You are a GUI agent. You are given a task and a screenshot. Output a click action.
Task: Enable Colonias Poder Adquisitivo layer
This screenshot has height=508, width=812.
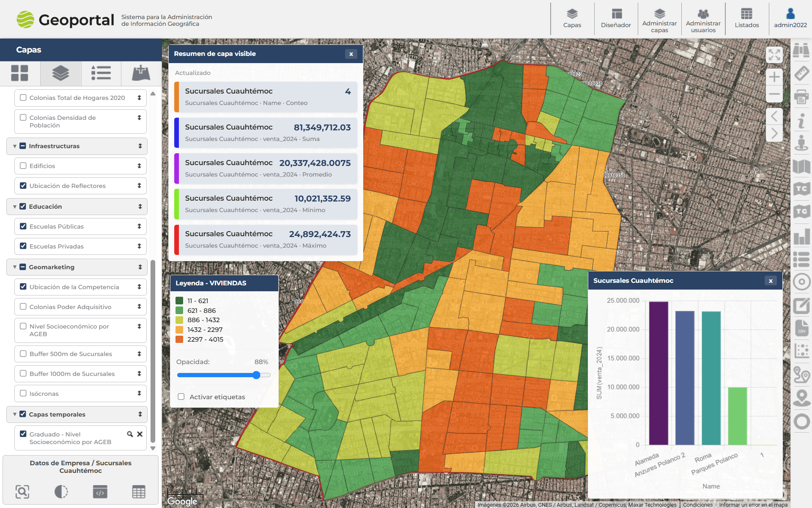tap(23, 306)
